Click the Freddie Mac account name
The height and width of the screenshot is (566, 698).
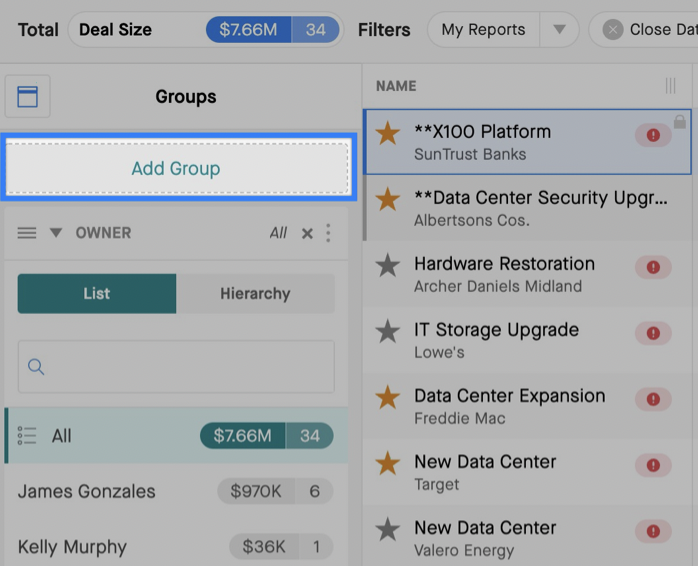460,418
